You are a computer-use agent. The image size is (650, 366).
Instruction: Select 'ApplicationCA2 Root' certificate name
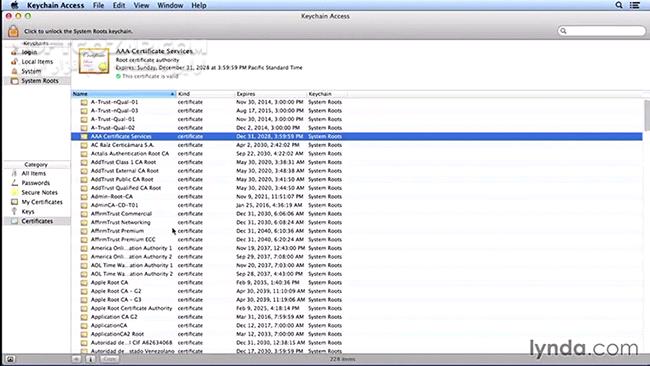click(x=117, y=334)
